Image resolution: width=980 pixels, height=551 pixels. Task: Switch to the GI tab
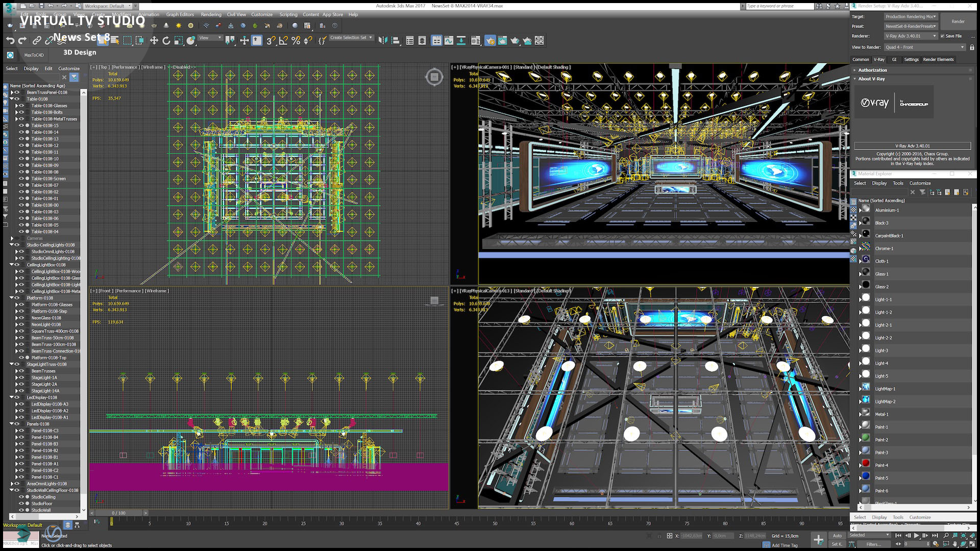tap(894, 60)
